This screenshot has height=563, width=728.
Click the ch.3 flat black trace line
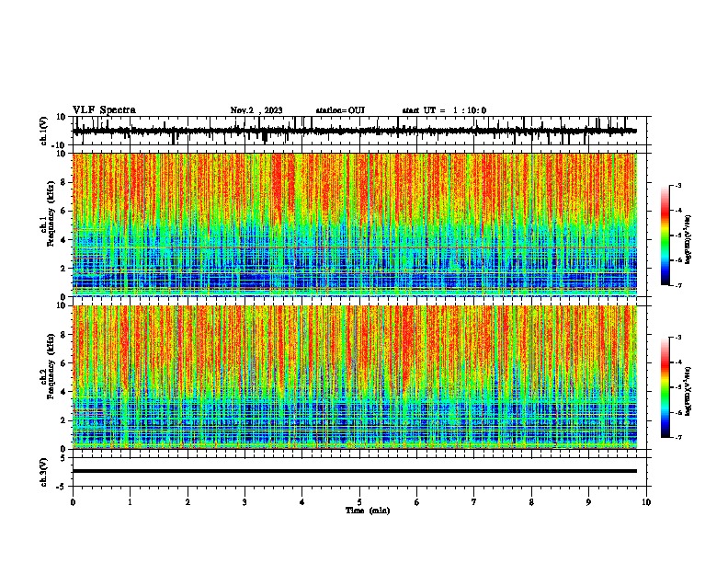pyautogui.click(x=354, y=471)
